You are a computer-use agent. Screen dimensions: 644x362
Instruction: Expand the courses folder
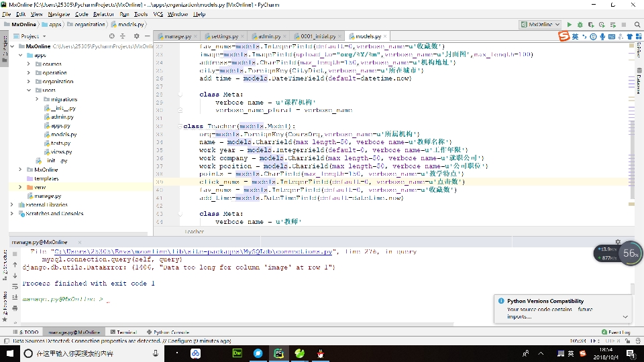pos(29,64)
